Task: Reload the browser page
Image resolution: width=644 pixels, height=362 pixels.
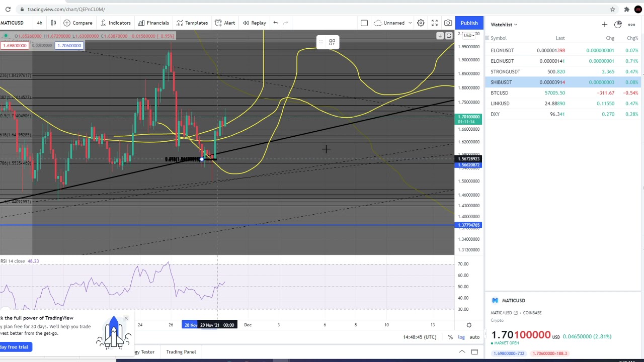Action: [x=8, y=9]
